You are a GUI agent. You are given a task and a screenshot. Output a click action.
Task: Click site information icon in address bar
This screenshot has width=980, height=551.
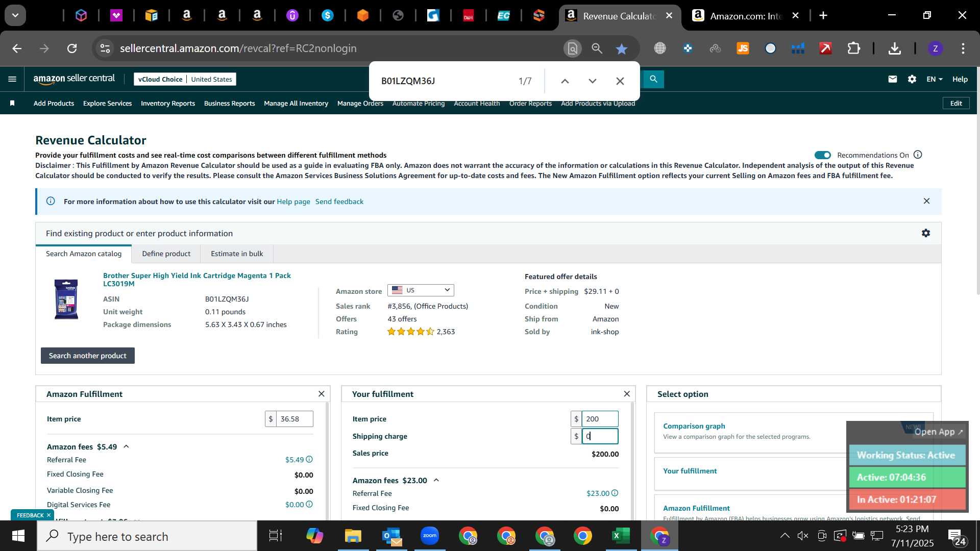click(105, 48)
